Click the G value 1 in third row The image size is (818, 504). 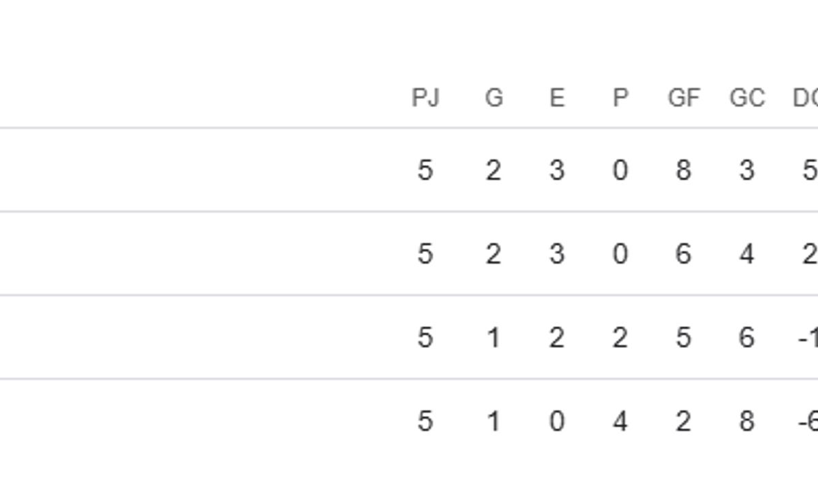(x=494, y=338)
